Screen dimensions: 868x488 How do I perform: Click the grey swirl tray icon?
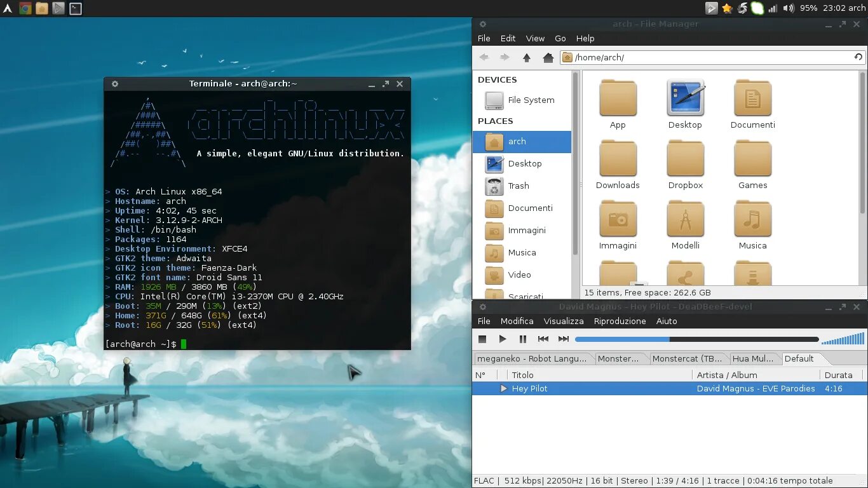click(742, 8)
